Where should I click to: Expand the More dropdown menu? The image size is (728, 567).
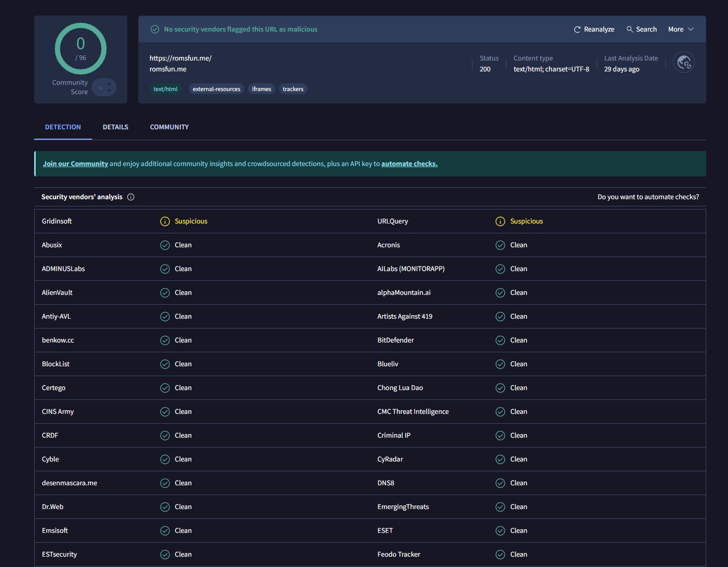pos(680,29)
